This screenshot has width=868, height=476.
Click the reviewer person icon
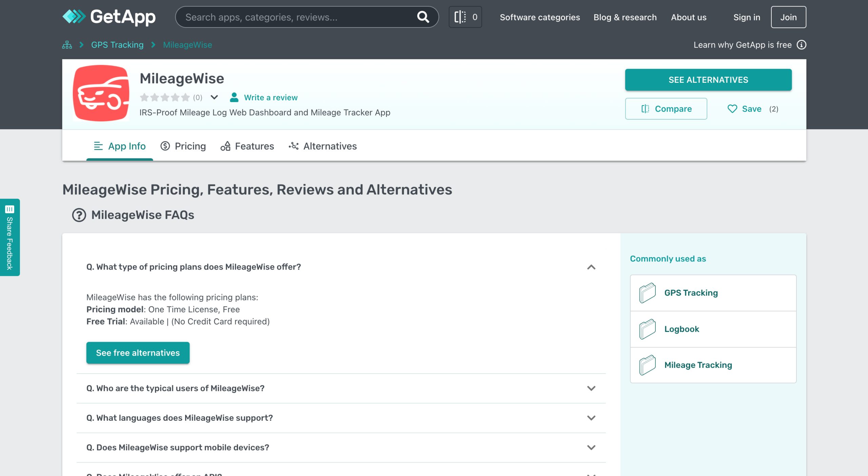[234, 97]
